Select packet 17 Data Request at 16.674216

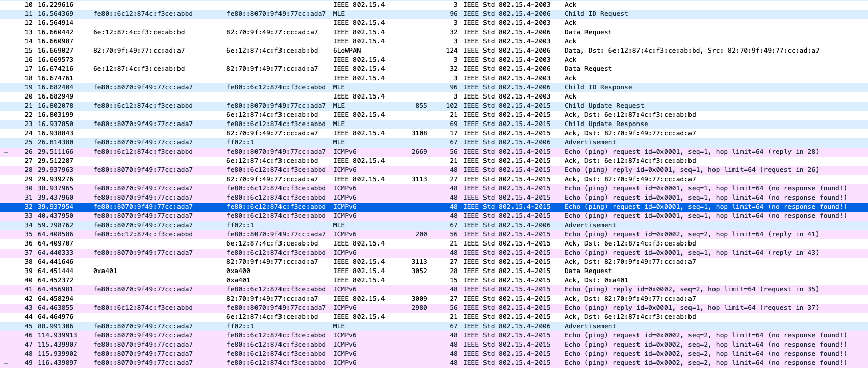(434, 69)
